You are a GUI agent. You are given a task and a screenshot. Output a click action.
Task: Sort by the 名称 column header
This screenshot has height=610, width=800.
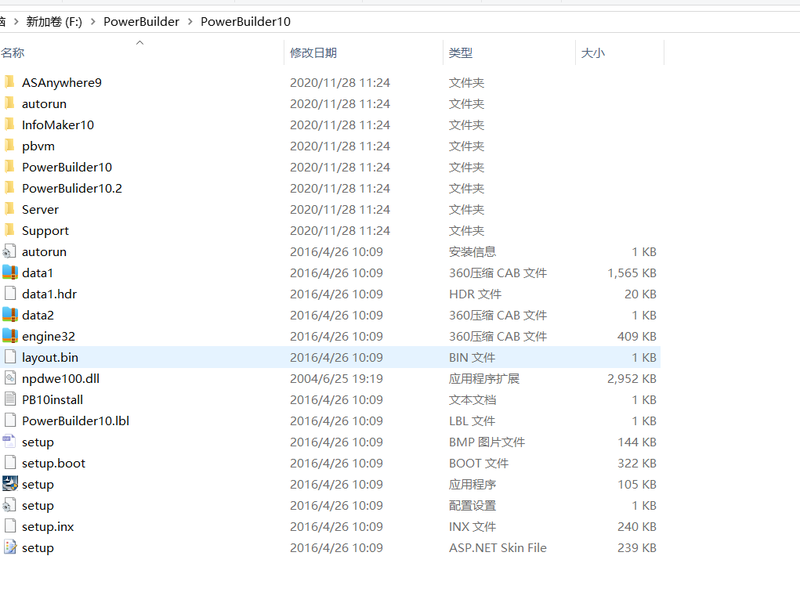click(12, 53)
